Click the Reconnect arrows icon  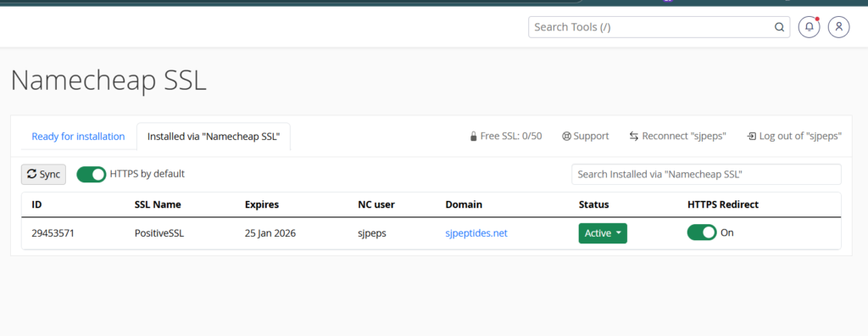(x=634, y=137)
